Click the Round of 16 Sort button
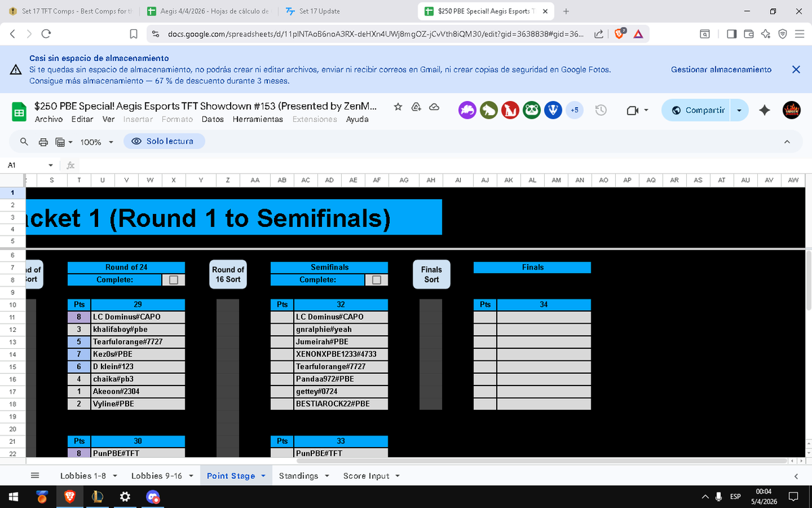The height and width of the screenshot is (508, 812). 228,274
